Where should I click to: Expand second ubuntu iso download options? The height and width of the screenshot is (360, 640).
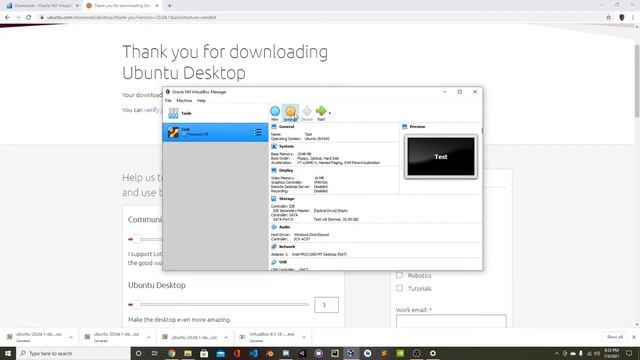point(149,337)
